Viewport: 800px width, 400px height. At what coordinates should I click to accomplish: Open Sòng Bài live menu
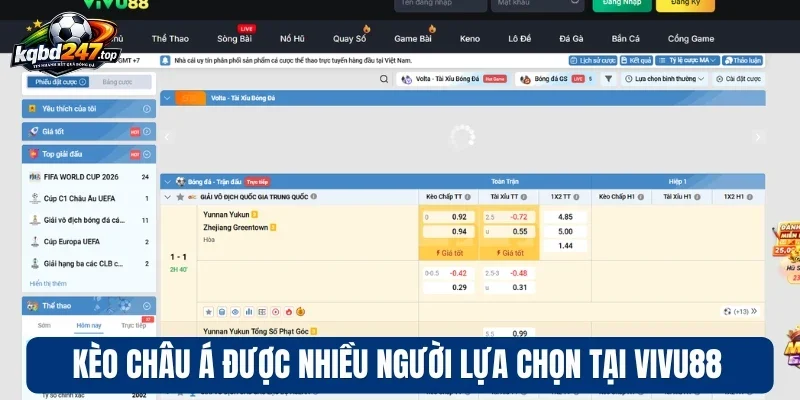coord(234,39)
